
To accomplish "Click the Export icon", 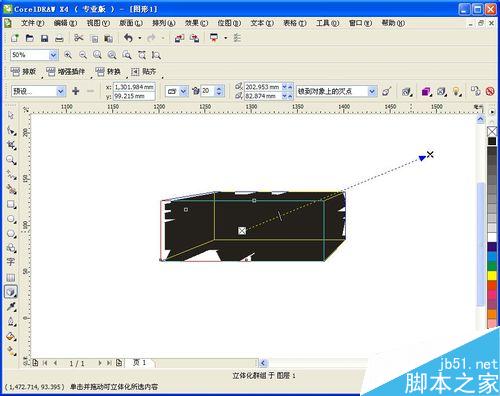I will pos(195,38).
